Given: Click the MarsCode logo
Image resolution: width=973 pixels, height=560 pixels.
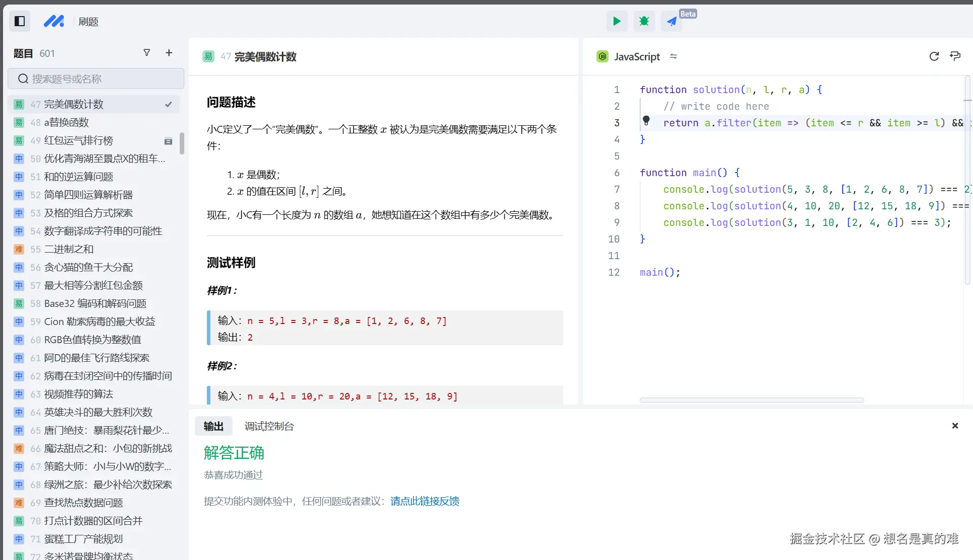Looking at the screenshot, I should (54, 21).
